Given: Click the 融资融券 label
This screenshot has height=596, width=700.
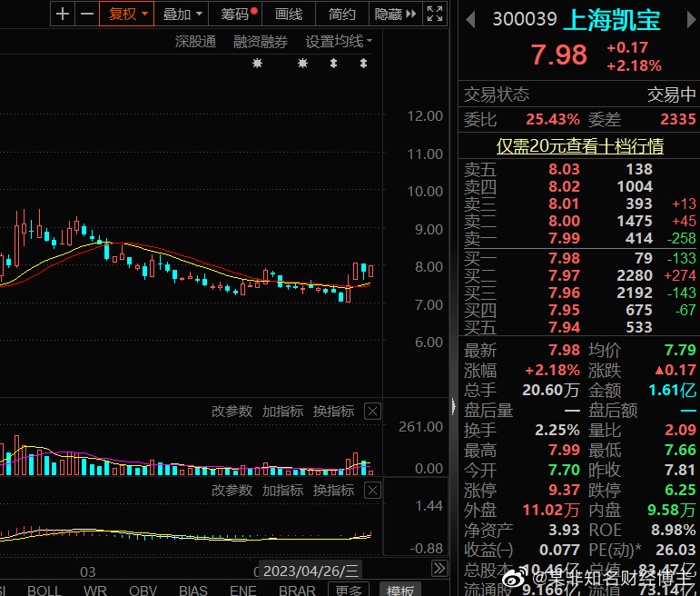Looking at the screenshot, I should tap(261, 42).
